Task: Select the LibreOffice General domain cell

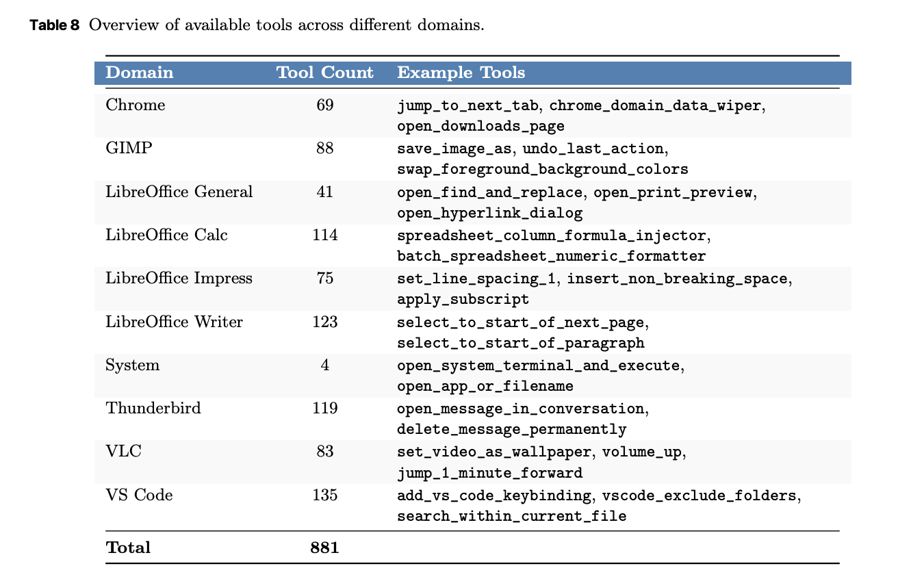Action: pyautogui.click(x=179, y=192)
